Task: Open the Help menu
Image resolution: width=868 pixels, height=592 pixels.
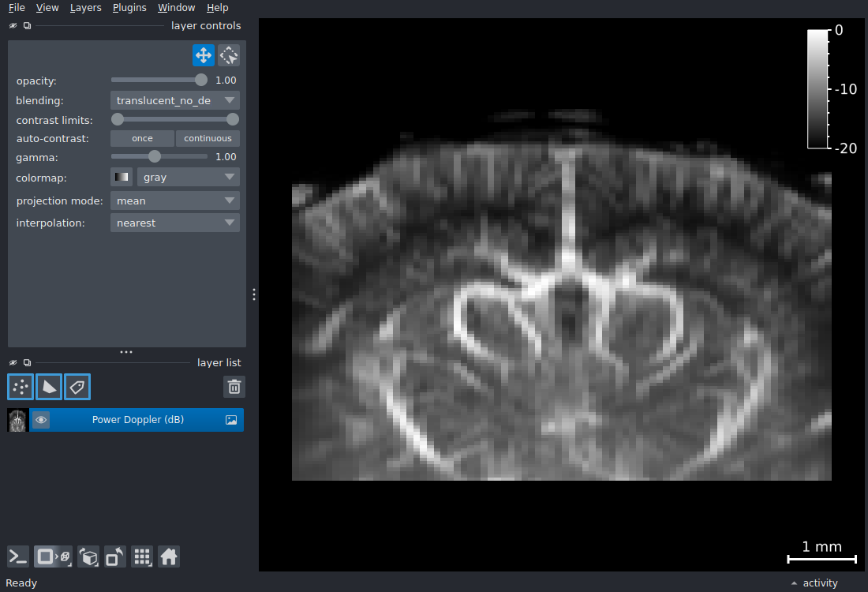Action: 217,8
